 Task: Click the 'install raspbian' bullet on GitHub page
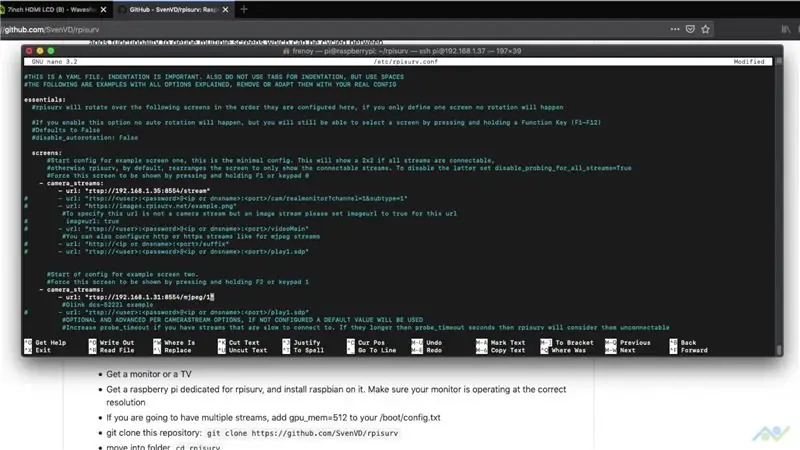336,395
